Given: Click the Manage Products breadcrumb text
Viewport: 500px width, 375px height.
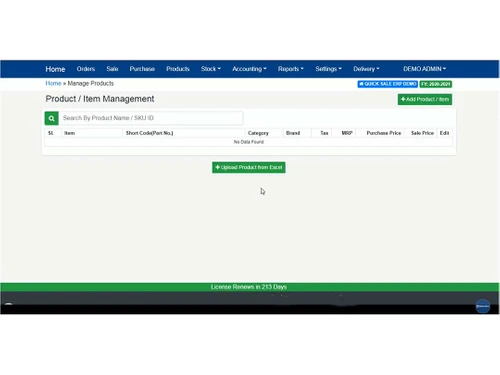Looking at the screenshot, I should (x=91, y=83).
